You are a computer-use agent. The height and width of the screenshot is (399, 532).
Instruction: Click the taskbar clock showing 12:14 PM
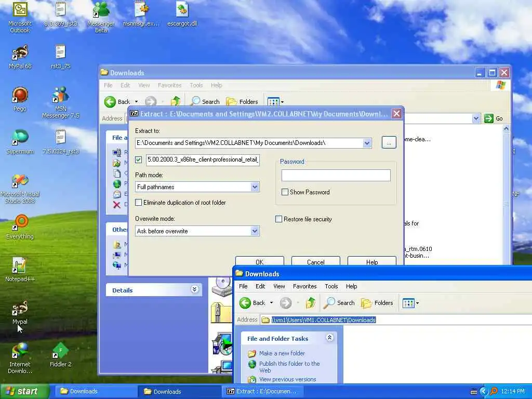513,391
